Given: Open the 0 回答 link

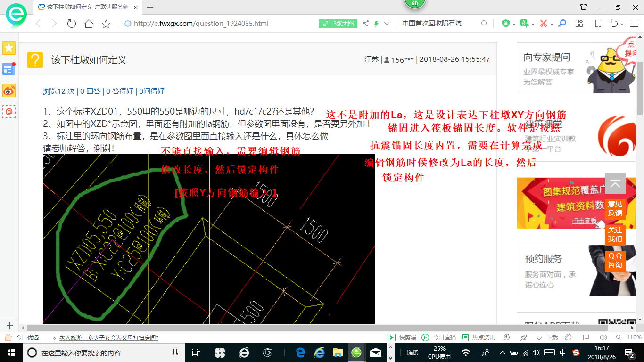Looking at the screenshot, I should (x=91, y=91).
